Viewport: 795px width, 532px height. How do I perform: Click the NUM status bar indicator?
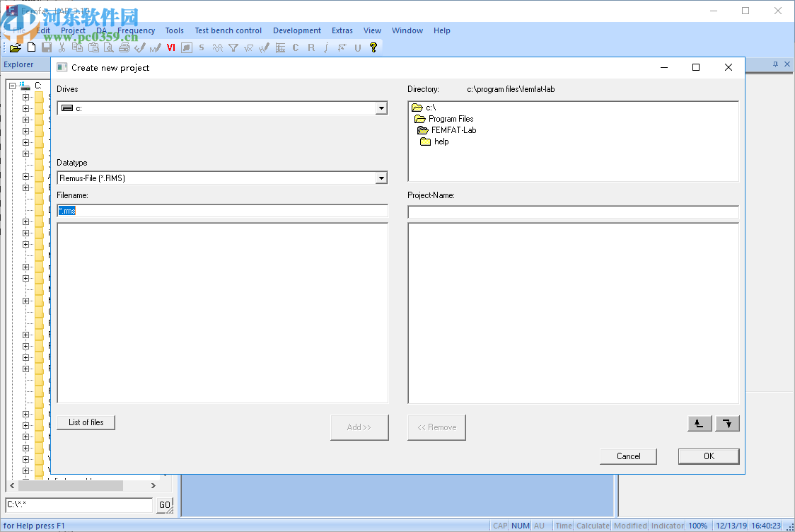click(520, 526)
